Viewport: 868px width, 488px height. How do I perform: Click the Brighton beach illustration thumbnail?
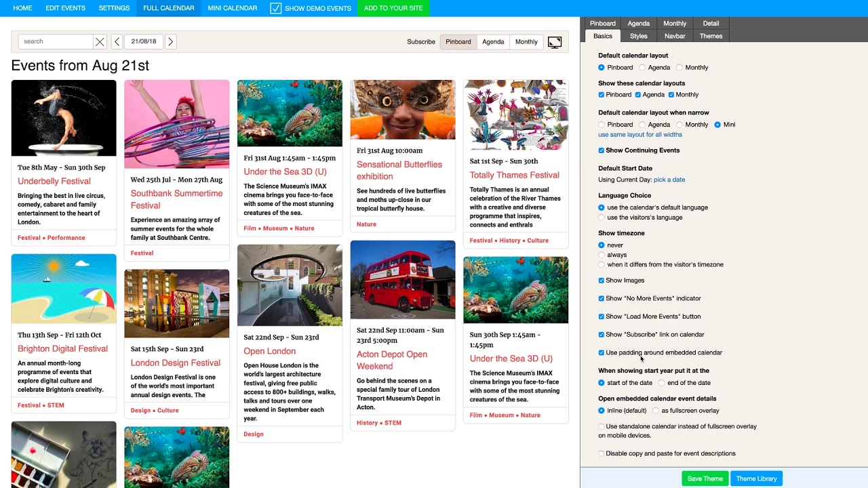tap(64, 289)
